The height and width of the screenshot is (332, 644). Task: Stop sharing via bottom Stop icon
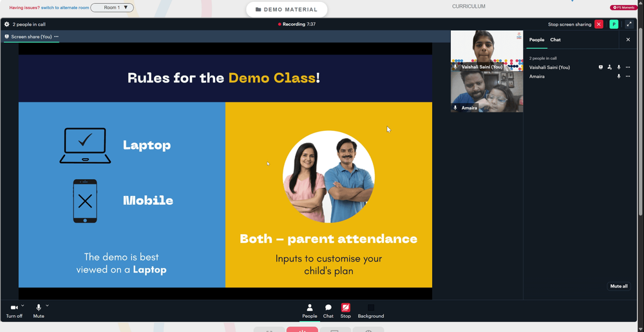pos(345,311)
